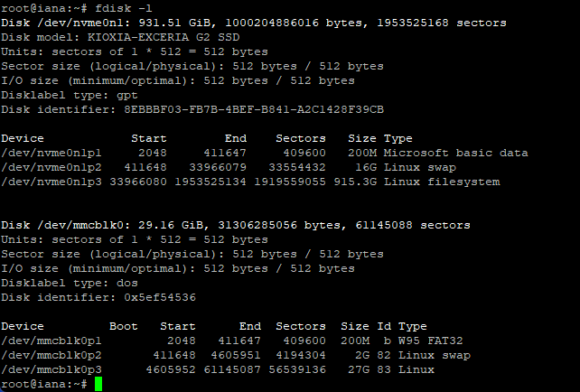
Task: Click start sector '4605952'
Action: [171, 369]
